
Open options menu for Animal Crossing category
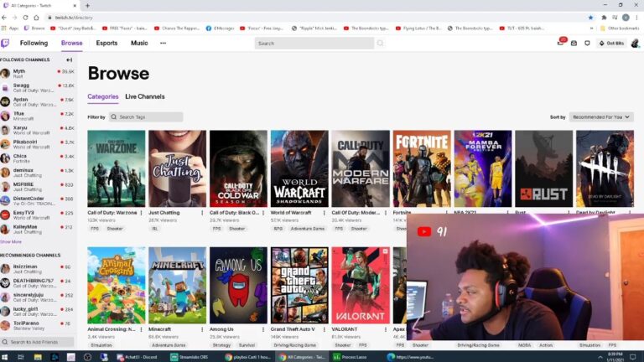point(141,329)
